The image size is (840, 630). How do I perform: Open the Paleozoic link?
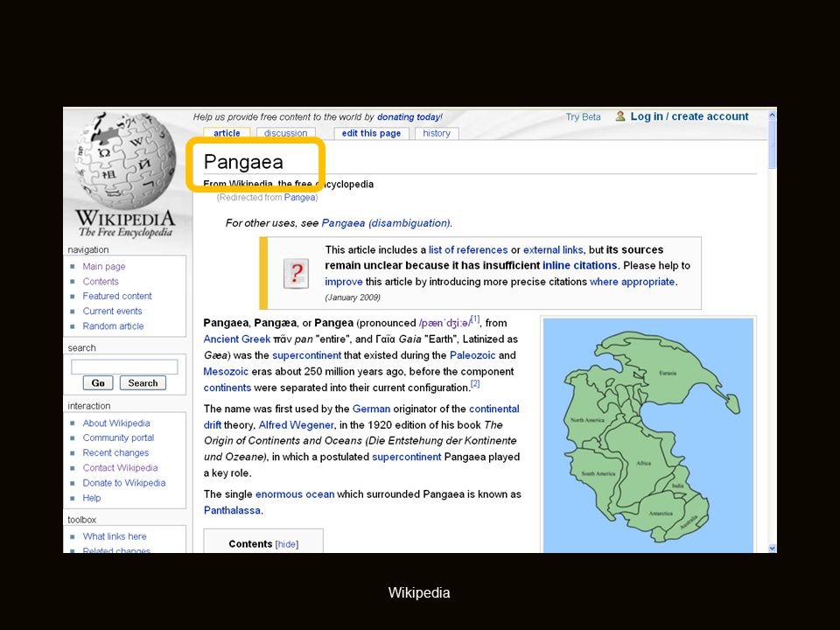(472, 355)
